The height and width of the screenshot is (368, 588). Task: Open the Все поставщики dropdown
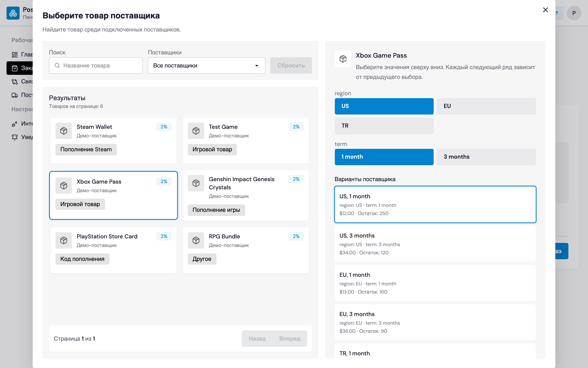[x=206, y=65]
